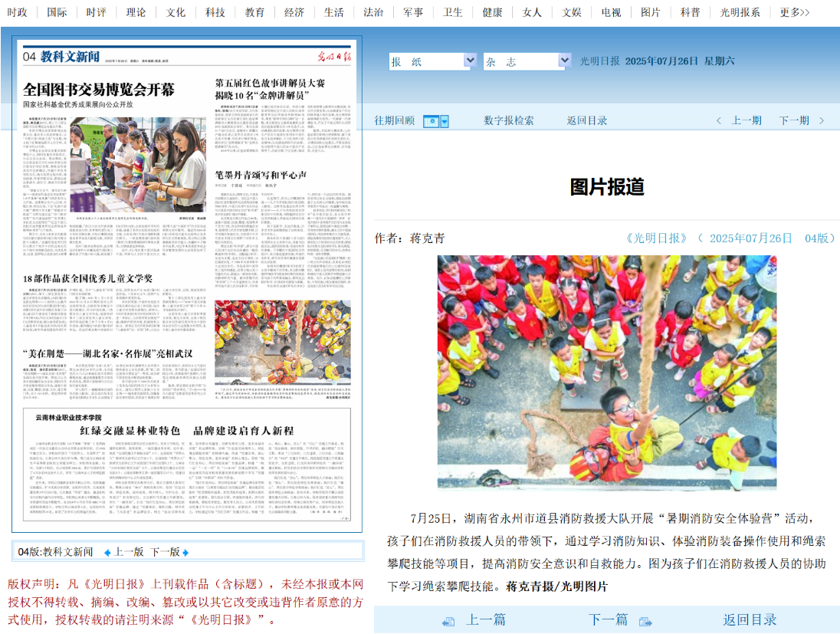Open the 《光明日报》 source link by the date
The height and width of the screenshot is (634, 840).
(x=658, y=238)
